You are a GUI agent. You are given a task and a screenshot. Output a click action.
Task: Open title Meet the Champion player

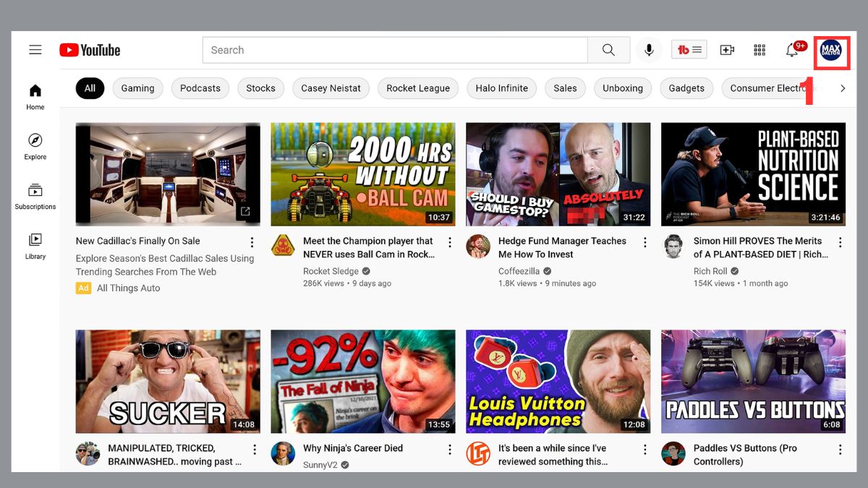[x=369, y=247]
